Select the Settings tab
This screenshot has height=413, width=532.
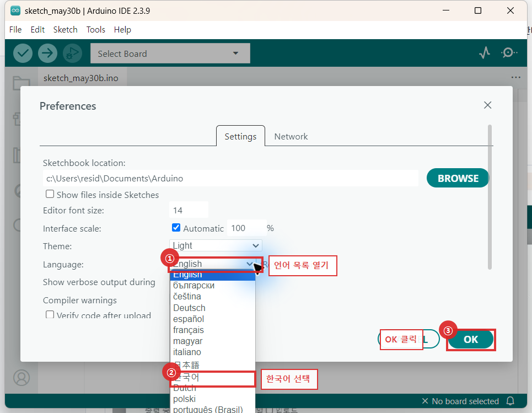point(240,136)
